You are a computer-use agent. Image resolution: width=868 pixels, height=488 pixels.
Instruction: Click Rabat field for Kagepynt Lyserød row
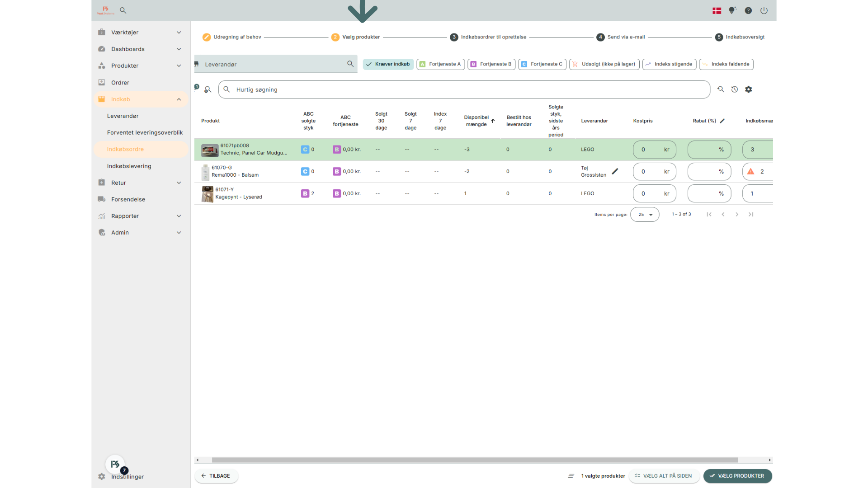[709, 193]
